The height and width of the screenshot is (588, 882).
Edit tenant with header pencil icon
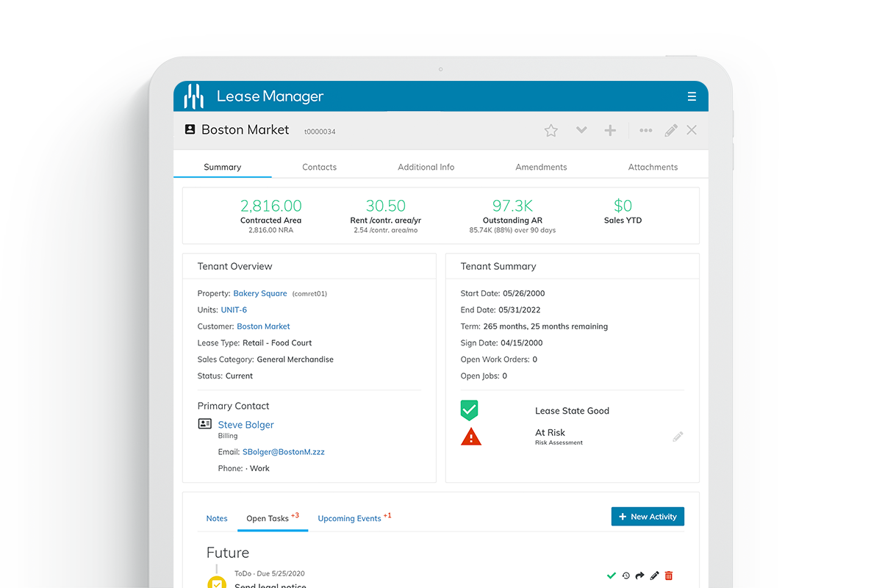[x=670, y=130]
